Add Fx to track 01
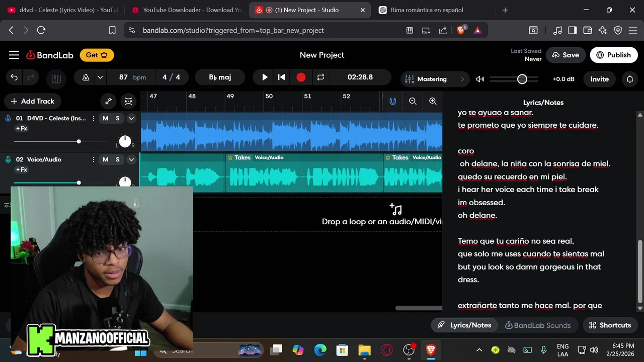Image resolution: width=644 pixels, height=362 pixels. (21, 129)
